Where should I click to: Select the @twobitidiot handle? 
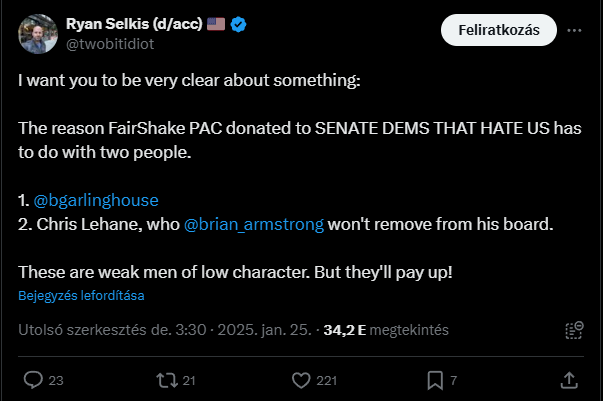(x=107, y=44)
